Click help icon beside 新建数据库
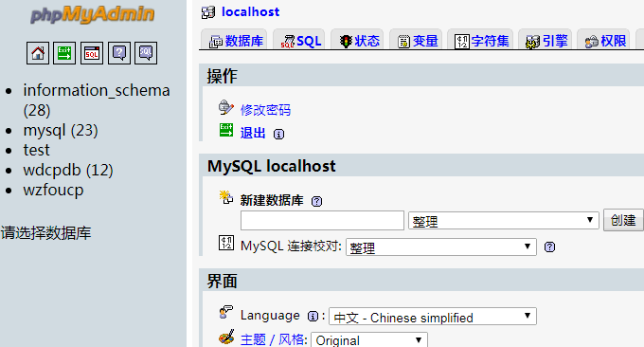This screenshot has height=347, width=644. pos(316,201)
